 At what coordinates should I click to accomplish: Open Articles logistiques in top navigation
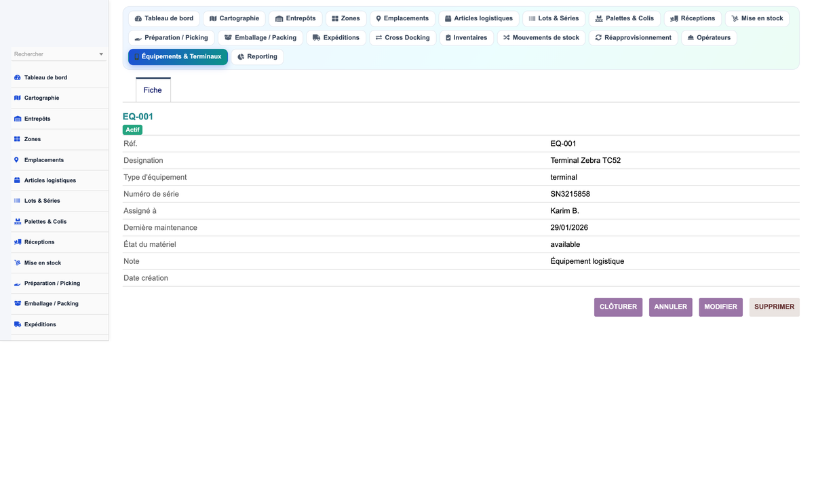point(479,18)
